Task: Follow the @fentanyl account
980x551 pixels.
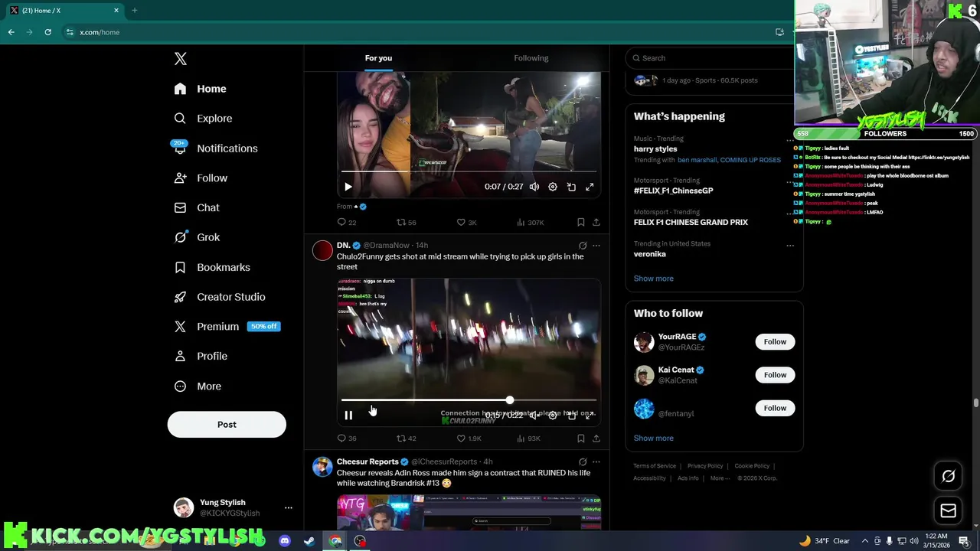Action: (x=775, y=408)
